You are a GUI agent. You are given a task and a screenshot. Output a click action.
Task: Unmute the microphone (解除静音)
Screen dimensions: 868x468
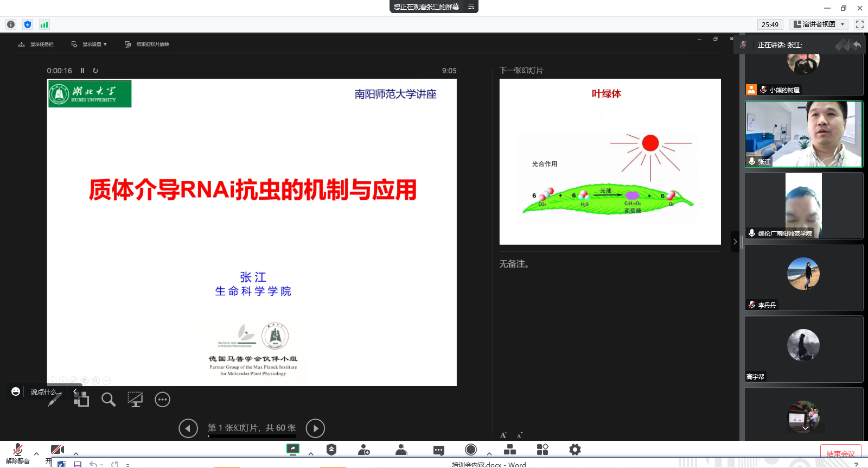(x=18, y=452)
